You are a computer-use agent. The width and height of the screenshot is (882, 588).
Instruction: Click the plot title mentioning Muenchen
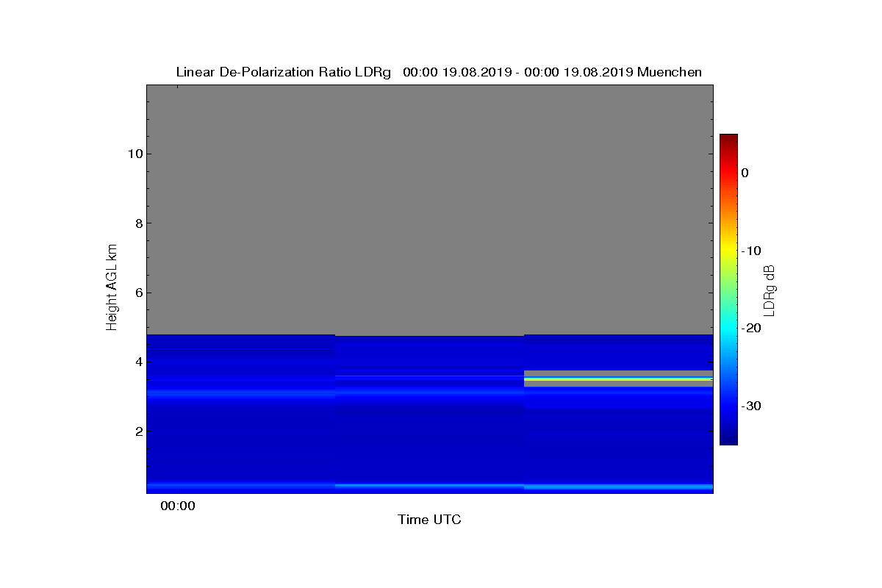pos(439,72)
